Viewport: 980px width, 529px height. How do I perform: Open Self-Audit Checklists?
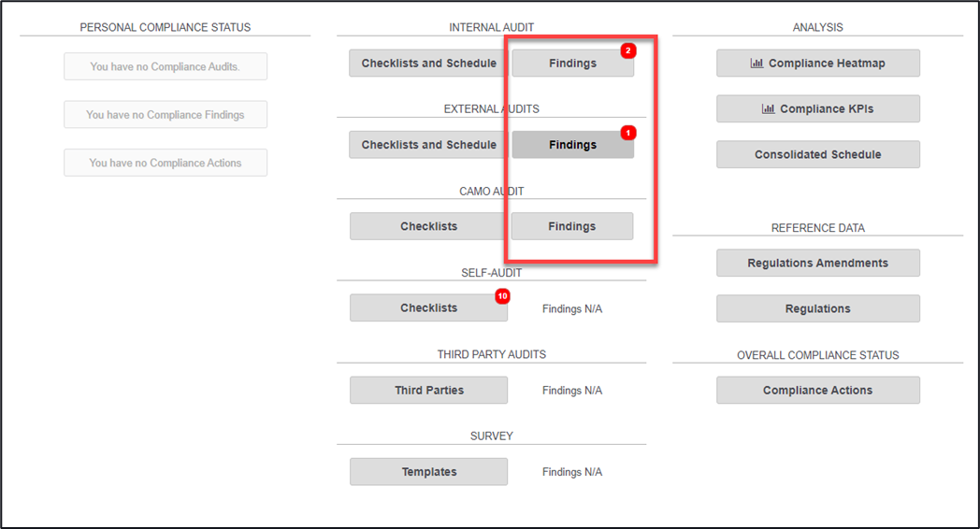pos(428,308)
